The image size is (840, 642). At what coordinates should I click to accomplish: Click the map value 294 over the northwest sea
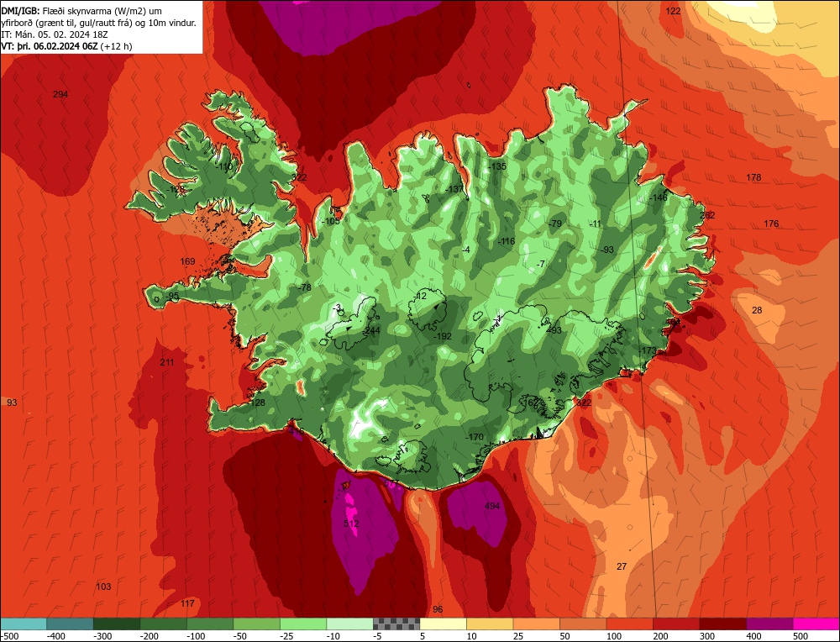pyautogui.click(x=60, y=94)
